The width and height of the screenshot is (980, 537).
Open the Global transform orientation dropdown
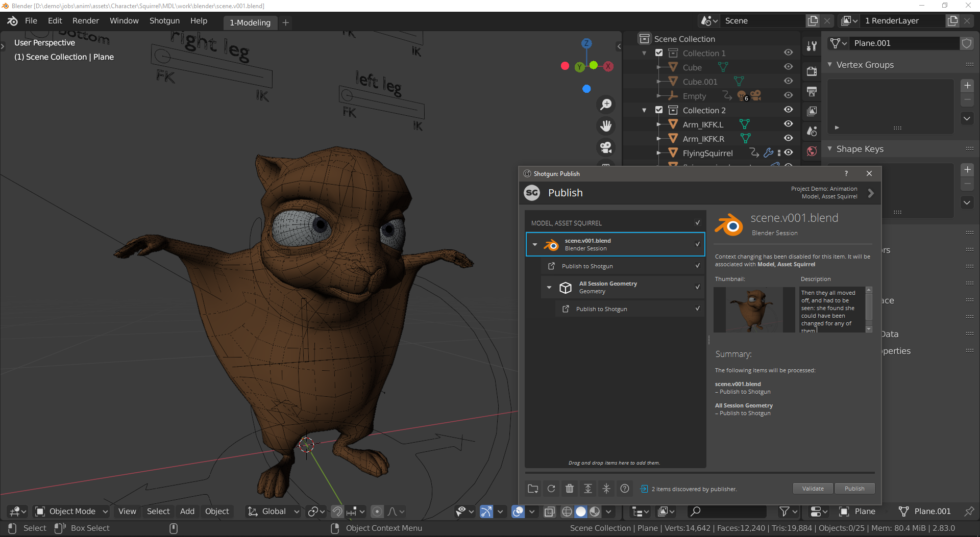pos(274,512)
